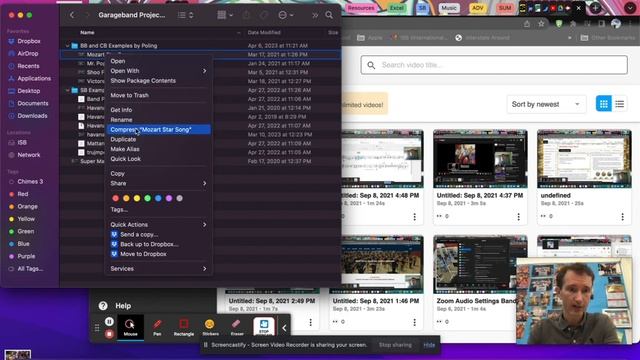The image size is (640, 360).
Task: Open more options for Untitled 4:37 PM video
Action: (x=518, y=216)
